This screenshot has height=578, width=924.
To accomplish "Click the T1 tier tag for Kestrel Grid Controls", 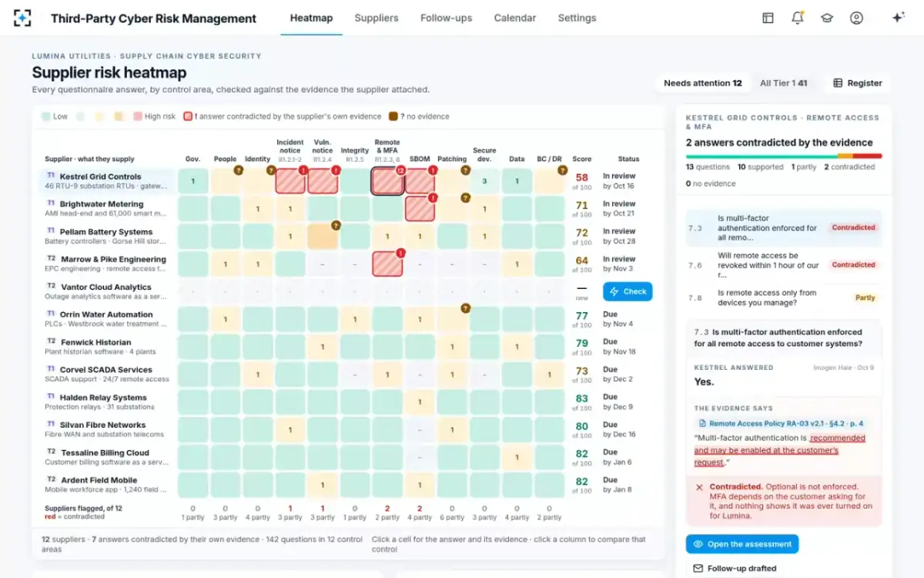I will tap(51, 176).
